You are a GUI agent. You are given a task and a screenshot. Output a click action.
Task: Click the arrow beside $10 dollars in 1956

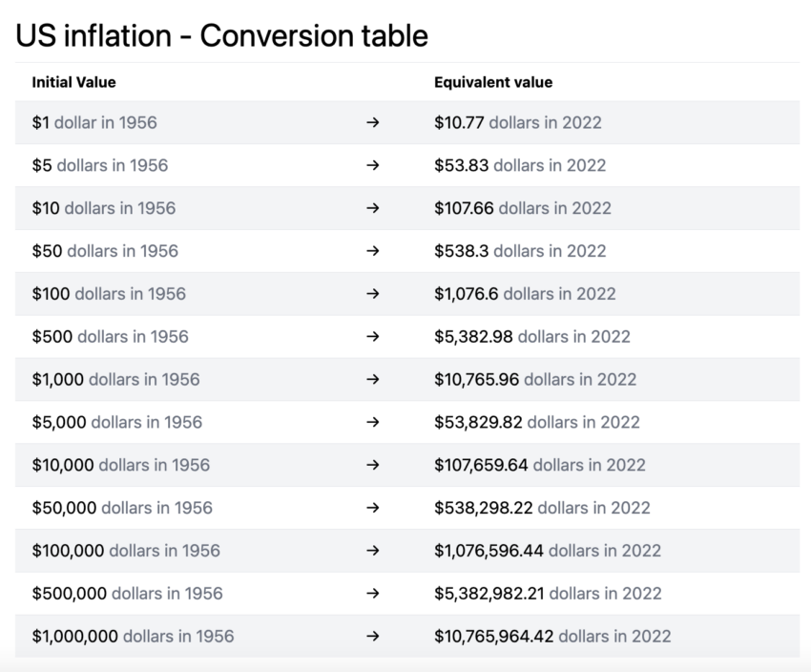372,208
